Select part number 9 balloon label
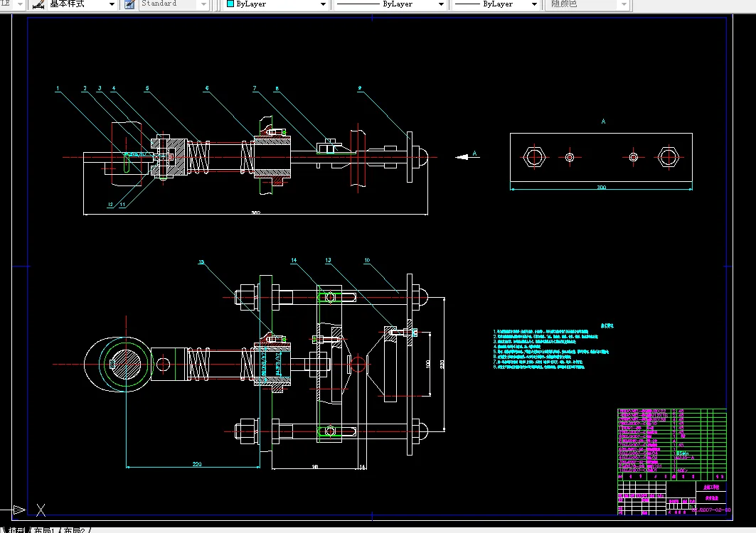The height and width of the screenshot is (533, 756). [x=360, y=88]
